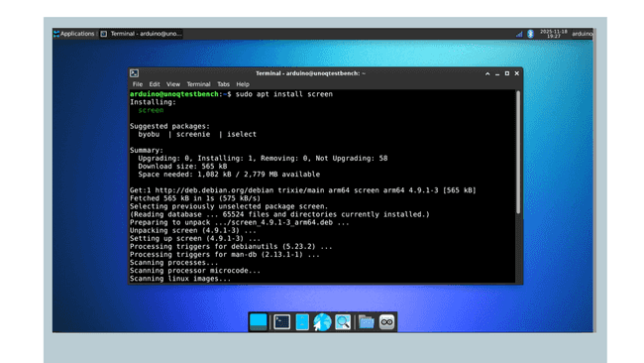
Task: Select the 'byobu' suggested package
Action: (149, 135)
